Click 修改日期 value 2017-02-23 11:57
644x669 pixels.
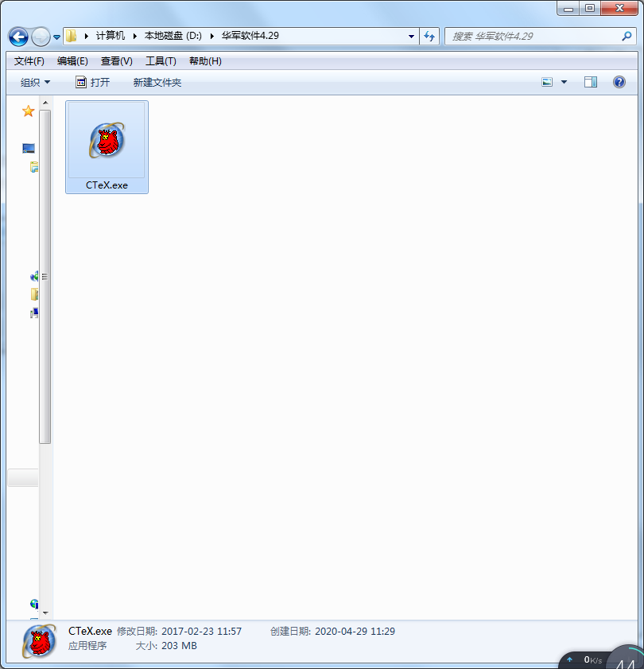click(x=201, y=632)
